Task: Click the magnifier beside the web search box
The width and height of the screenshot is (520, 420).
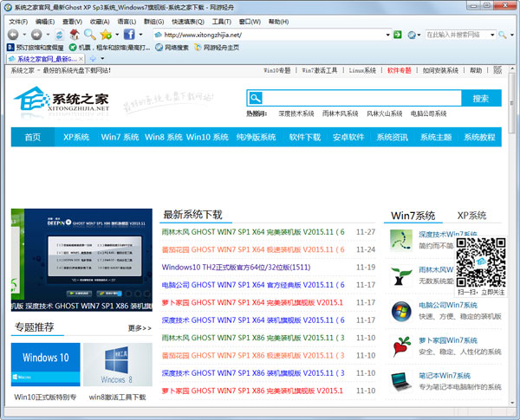Action: pos(503,35)
